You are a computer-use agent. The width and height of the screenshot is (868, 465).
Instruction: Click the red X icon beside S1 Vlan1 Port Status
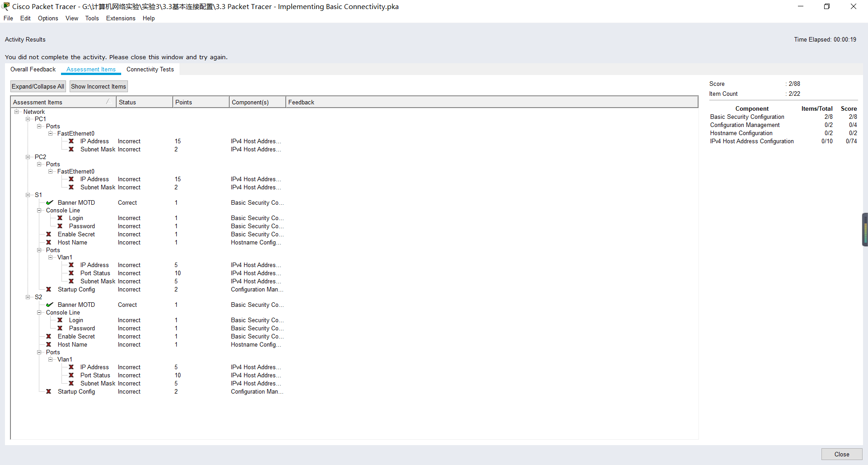point(71,273)
